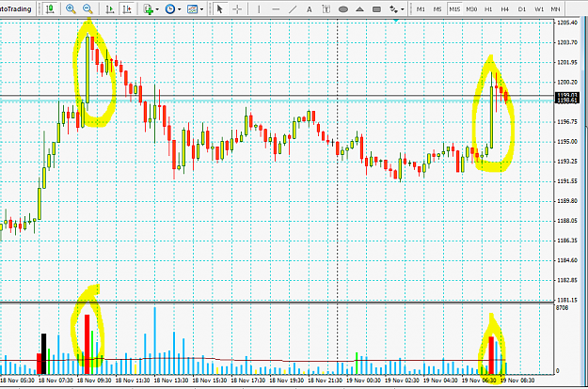This screenshot has height=389, width=588.
Task: Click price label 1182.85
Action: tap(567, 280)
